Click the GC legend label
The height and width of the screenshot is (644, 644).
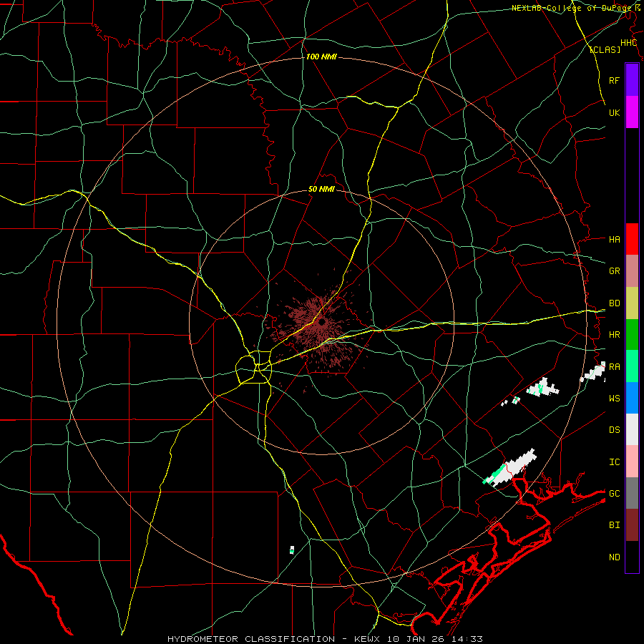(x=614, y=493)
